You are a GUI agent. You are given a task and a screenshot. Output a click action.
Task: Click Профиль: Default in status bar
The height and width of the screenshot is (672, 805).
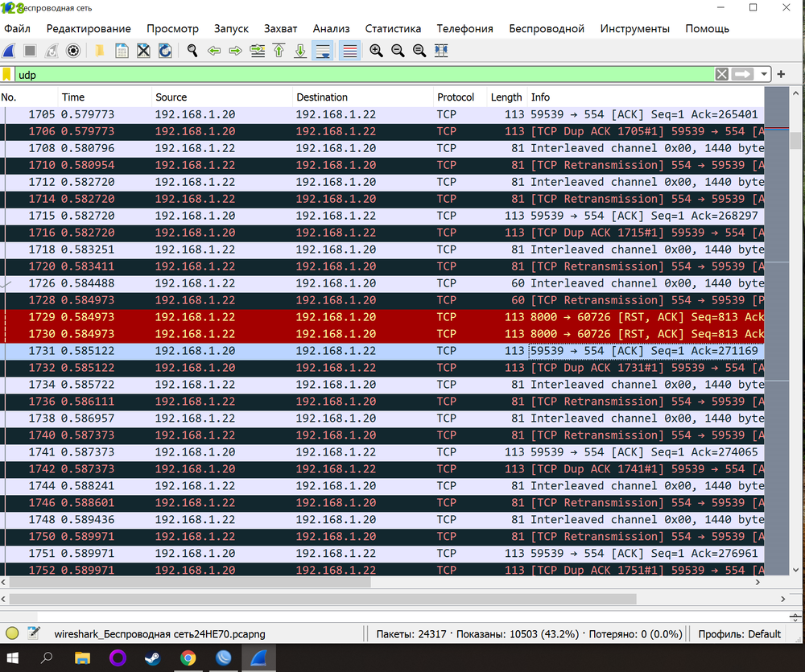coord(739,633)
